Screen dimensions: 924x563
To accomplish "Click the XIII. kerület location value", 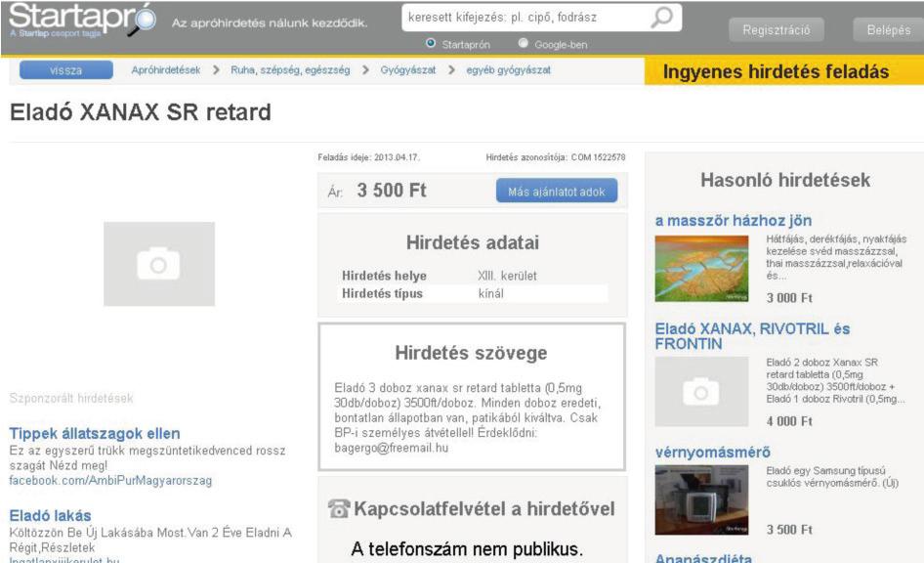I will point(507,276).
